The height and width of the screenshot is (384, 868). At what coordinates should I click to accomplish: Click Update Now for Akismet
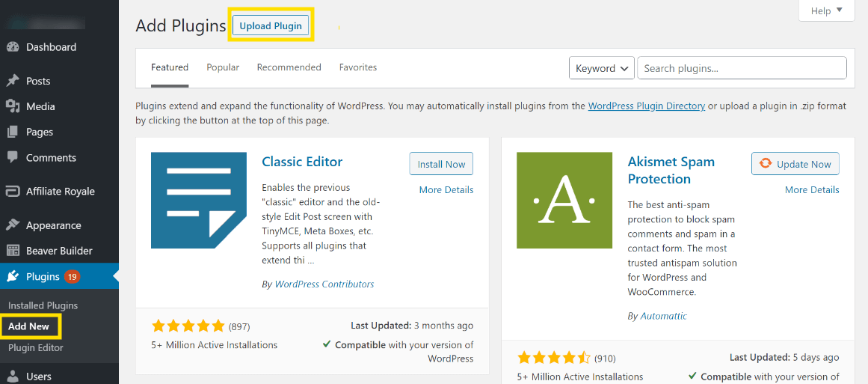795,164
